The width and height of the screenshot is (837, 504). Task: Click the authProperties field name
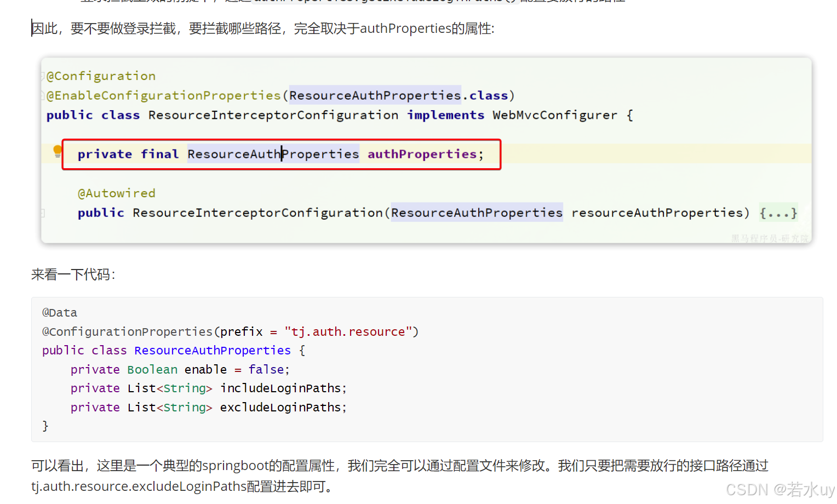[422, 154]
